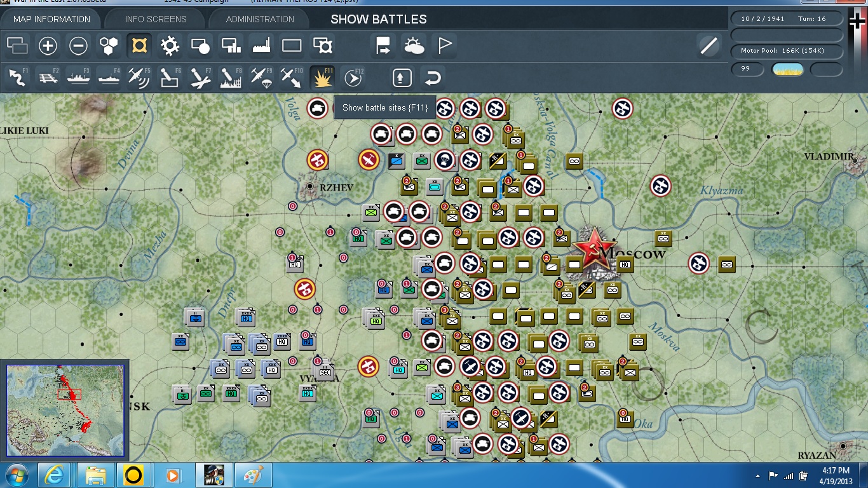Select the F3 naval transport icon
The height and width of the screenshot is (488, 868).
tap(79, 77)
